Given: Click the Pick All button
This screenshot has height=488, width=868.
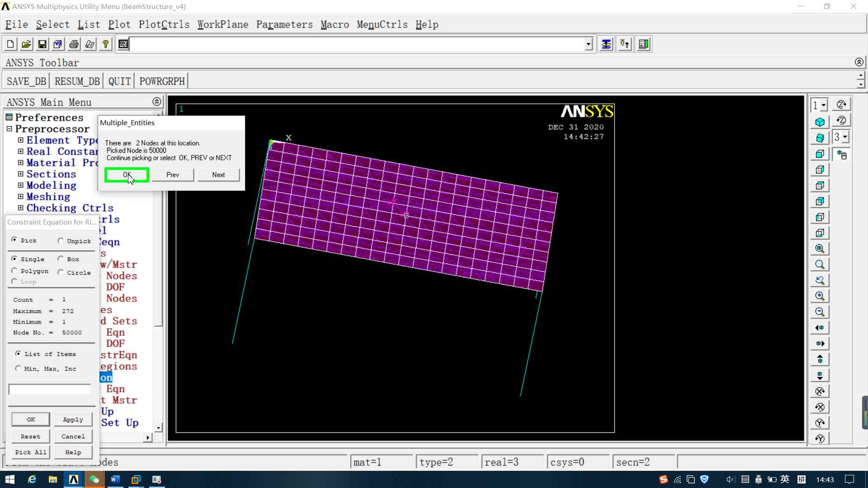Looking at the screenshot, I should click(x=31, y=452).
